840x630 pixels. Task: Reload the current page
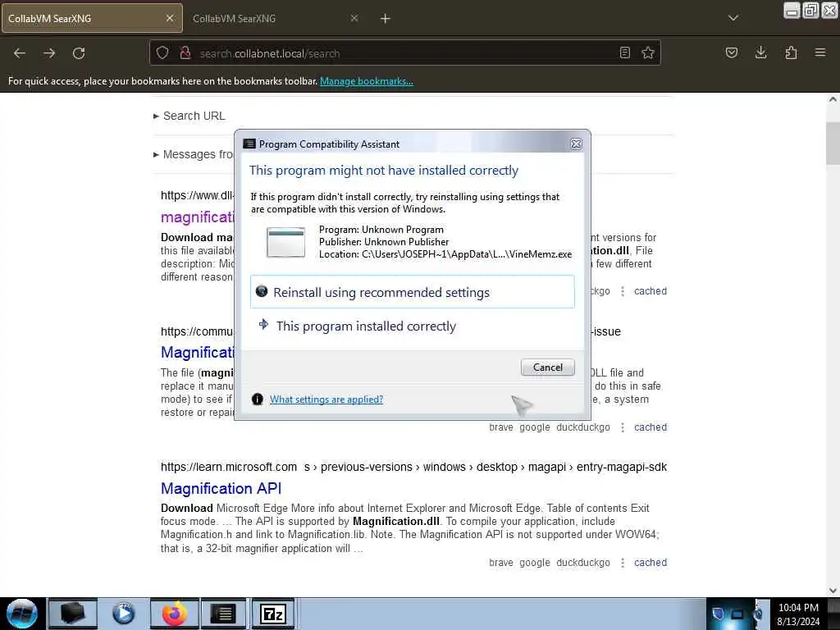(x=79, y=53)
